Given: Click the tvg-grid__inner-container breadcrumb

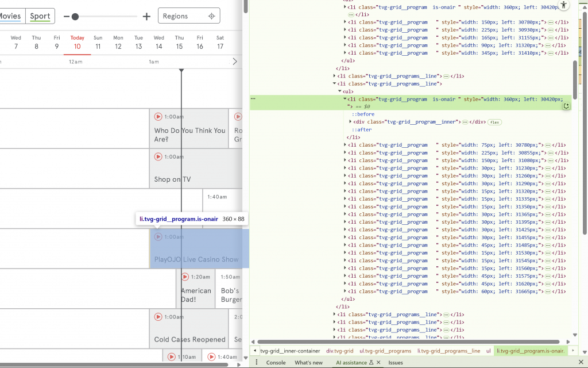Looking at the screenshot, I should point(290,351).
